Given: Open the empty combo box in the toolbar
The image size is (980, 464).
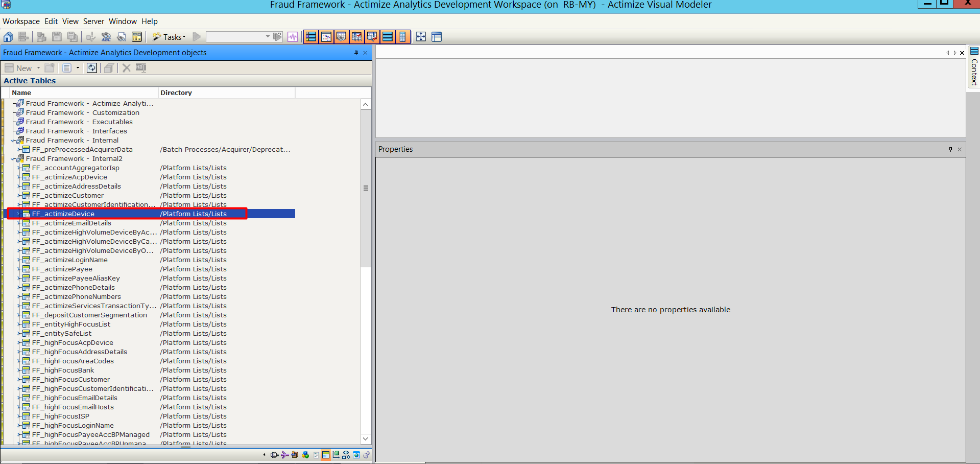Looking at the screenshot, I should coord(238,37).
